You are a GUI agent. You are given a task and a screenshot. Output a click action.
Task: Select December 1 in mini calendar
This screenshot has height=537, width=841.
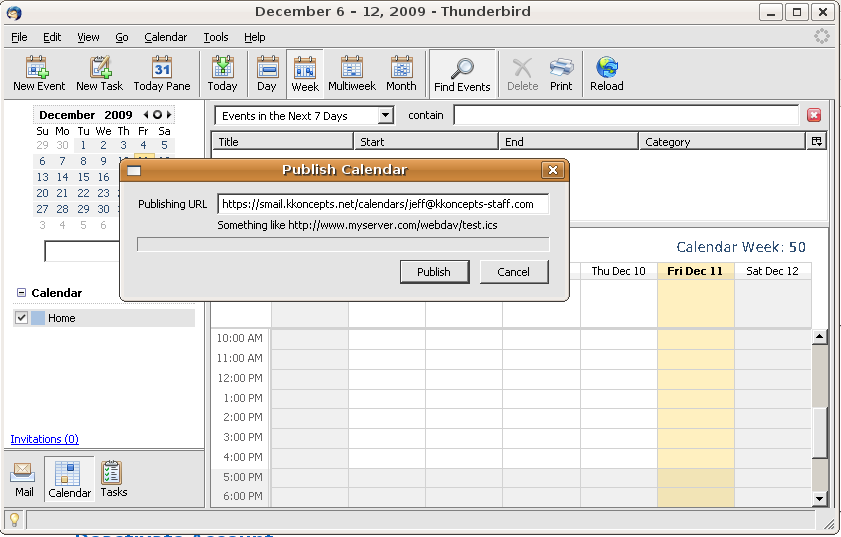pyautogui.click(x=83, y=145)
